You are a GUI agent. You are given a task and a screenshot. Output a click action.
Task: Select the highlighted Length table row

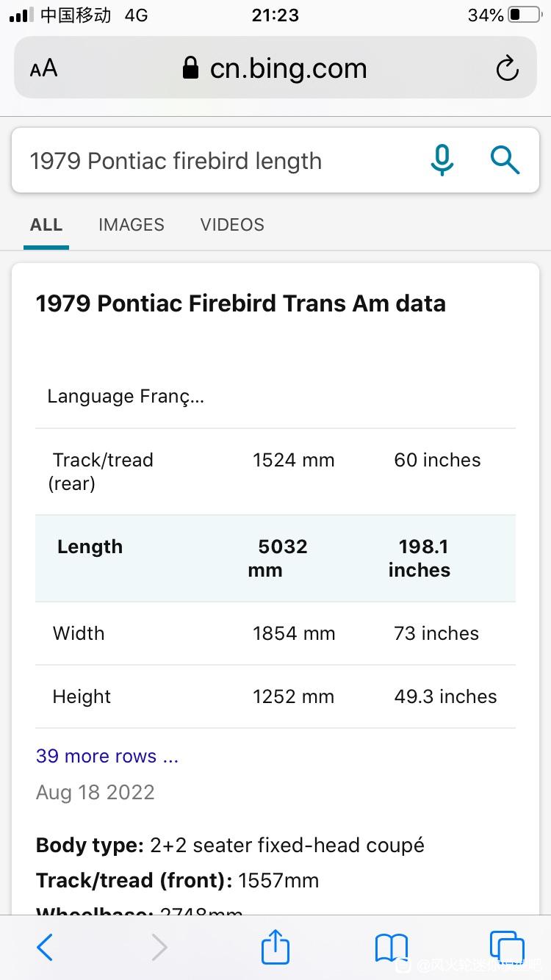(x=275, y=558)
